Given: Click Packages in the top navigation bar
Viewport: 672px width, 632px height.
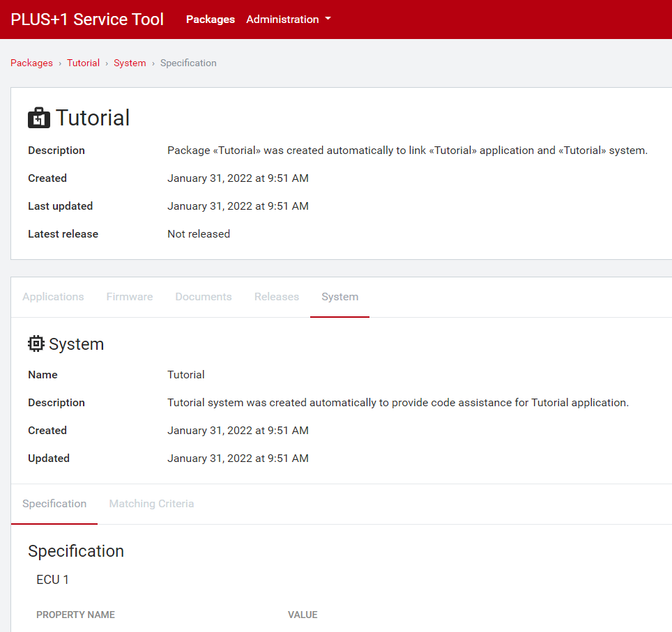Looking at the screenshot, I should 210,20.
